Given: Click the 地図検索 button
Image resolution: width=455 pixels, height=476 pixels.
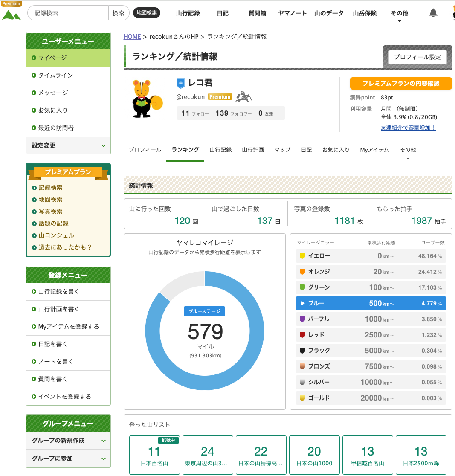Looking at the screenshot, I should click(147, 13).
